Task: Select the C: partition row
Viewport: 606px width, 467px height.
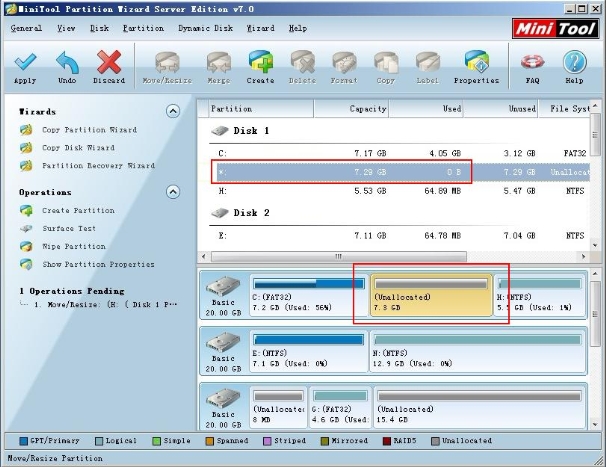Action: 399,153
